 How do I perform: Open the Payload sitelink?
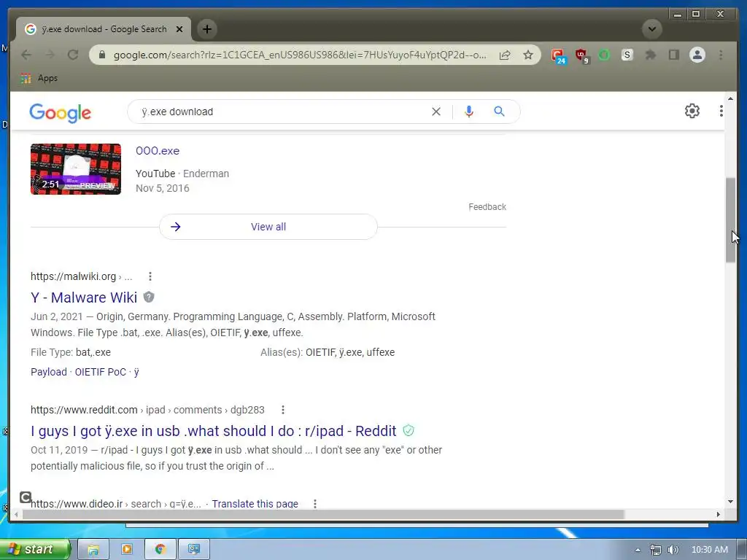coord(49,372)
